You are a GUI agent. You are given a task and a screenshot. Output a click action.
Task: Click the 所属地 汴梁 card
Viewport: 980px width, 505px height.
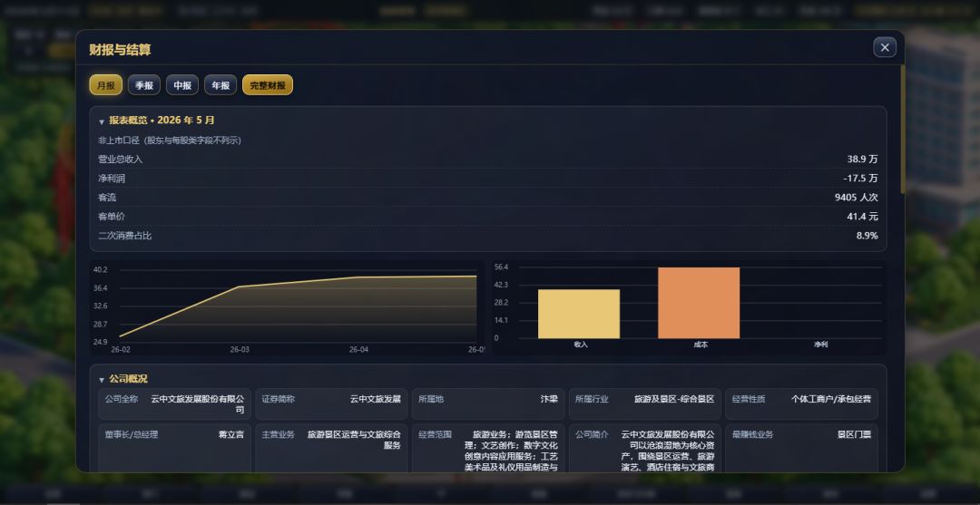click(x=488, y=403)
